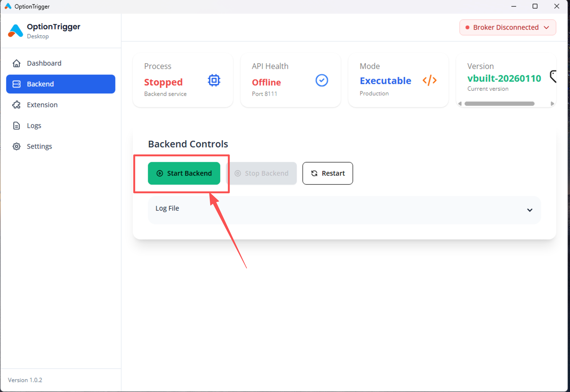Go to the Extension section
Screen dimensions: 570x392
click(x=61, y=105)
